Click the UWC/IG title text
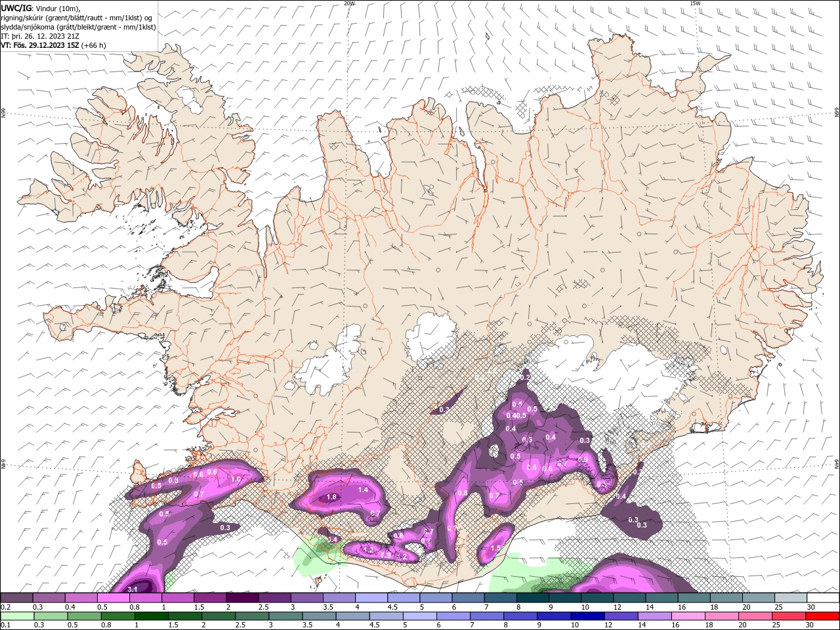840x630 pixels. pos(16,8)
